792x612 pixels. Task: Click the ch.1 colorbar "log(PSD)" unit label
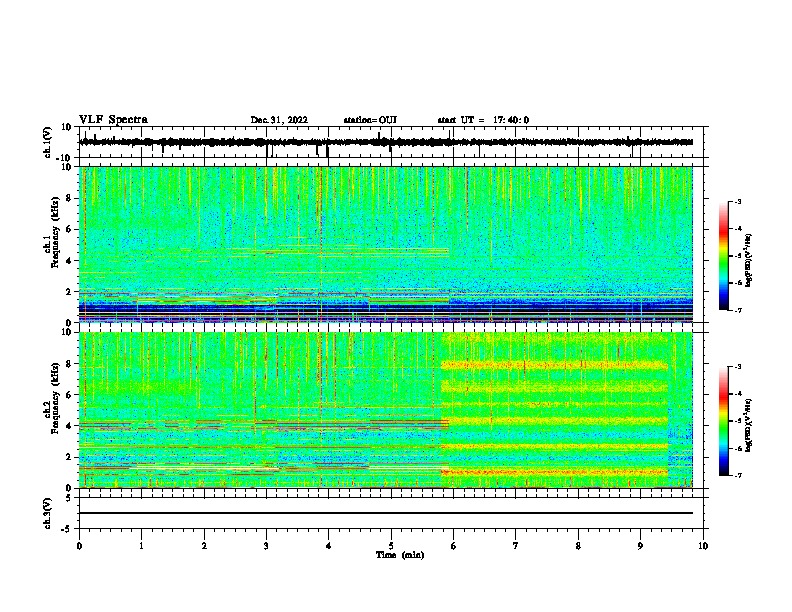[x=748, y=260]
